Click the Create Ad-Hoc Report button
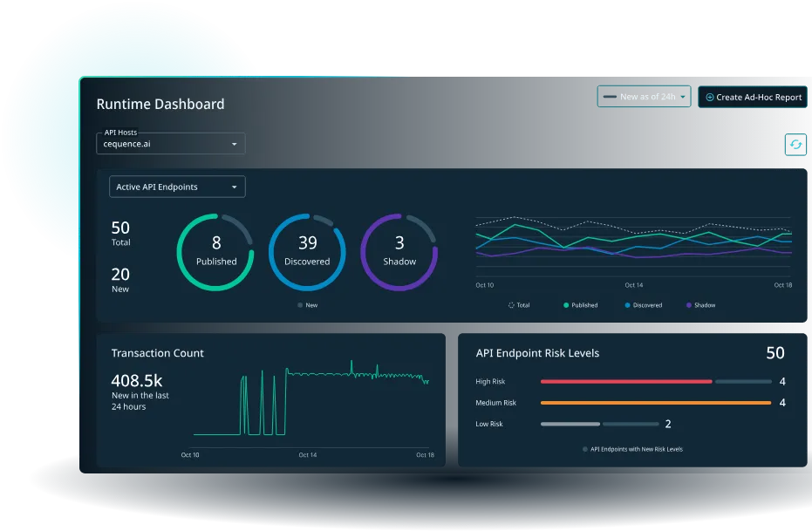812x531 pixels. click(x=752, y=97)
